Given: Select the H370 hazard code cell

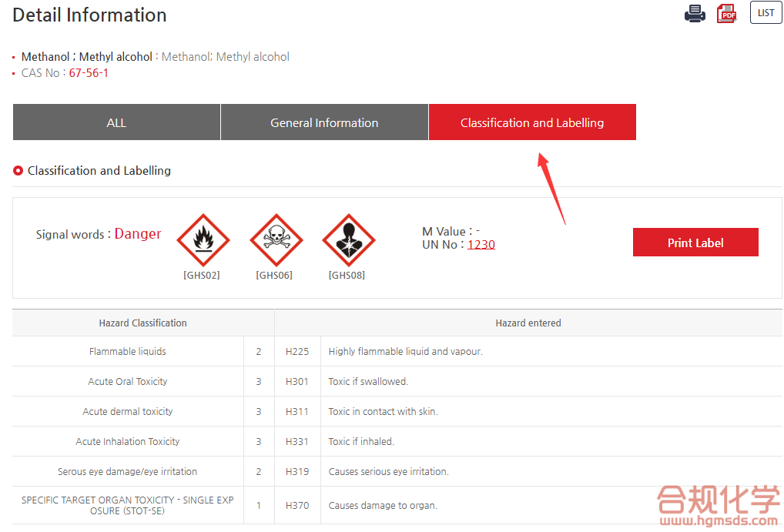Looking at the screenshot, I should click(297, 506).
